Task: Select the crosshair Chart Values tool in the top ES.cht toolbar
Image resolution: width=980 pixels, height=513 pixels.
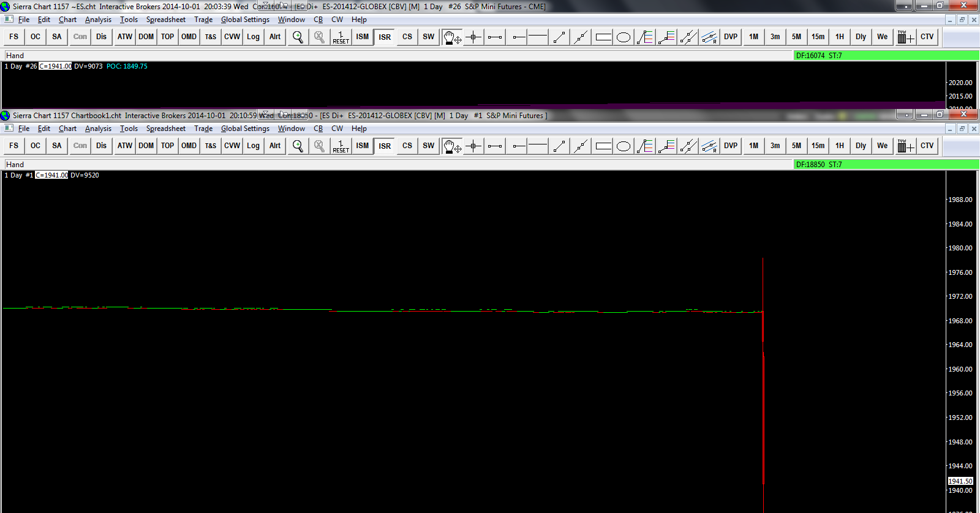Action: click(473, 37)
